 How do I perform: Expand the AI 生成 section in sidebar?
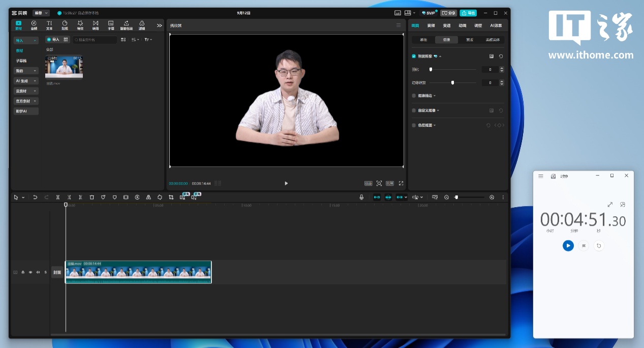26,81
